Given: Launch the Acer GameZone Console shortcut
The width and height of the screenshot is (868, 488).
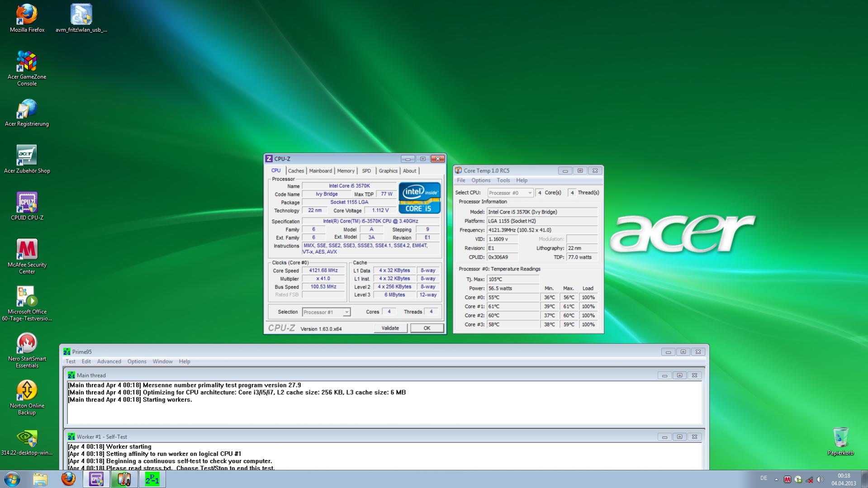Looking at the screenshot, I should point(27,68).
